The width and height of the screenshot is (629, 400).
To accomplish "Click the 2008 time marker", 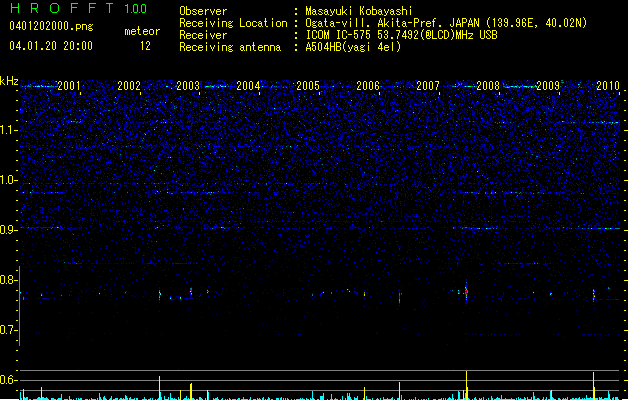I will (x=488, y=86).
